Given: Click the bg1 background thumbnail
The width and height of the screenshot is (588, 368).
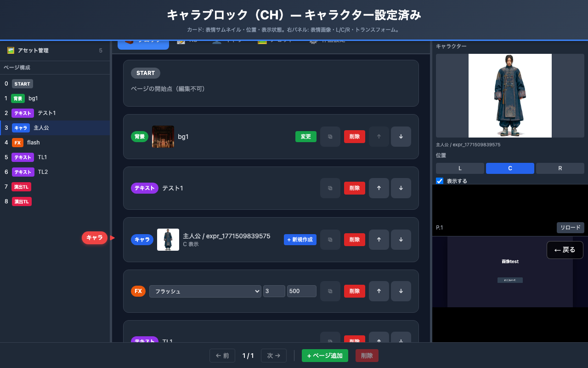Looking at the screenshot, I should (163, 137).
